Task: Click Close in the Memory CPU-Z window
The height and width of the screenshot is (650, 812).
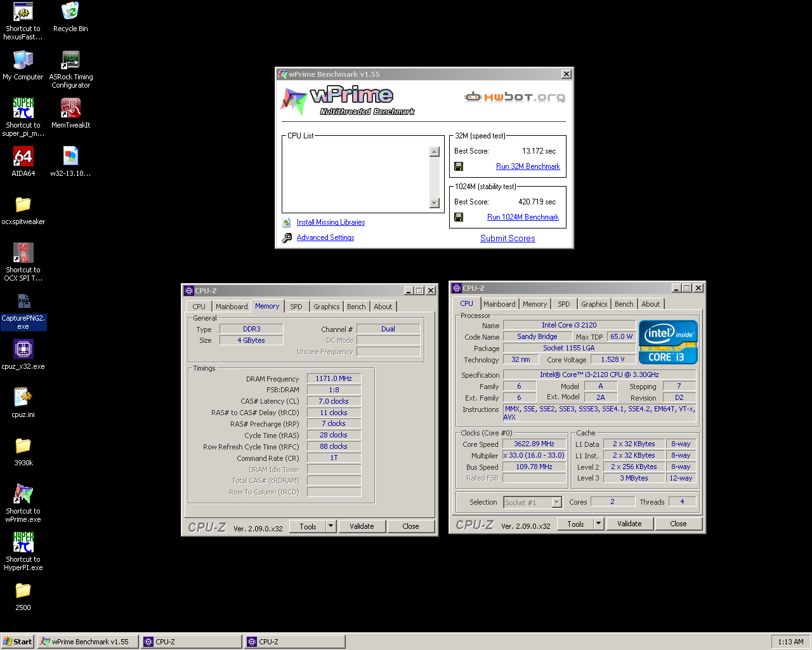Action: (x=410, y=526)
